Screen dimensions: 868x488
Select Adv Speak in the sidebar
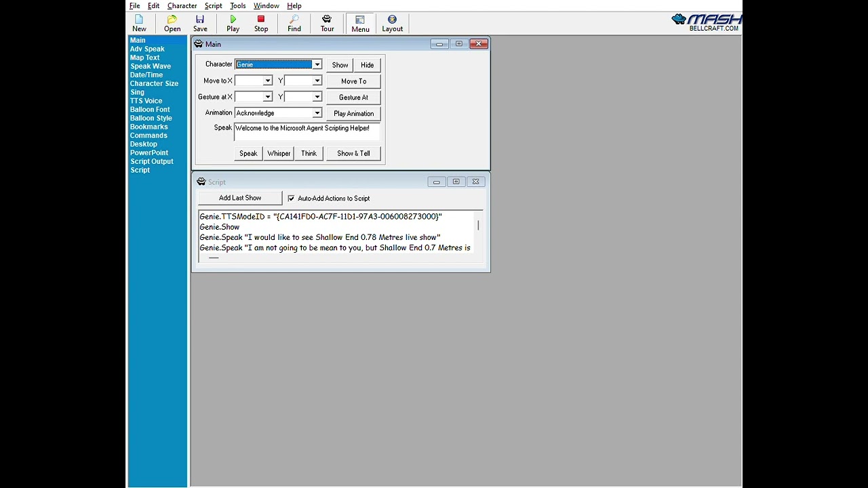pyautogui.click(x=147, y=49)
